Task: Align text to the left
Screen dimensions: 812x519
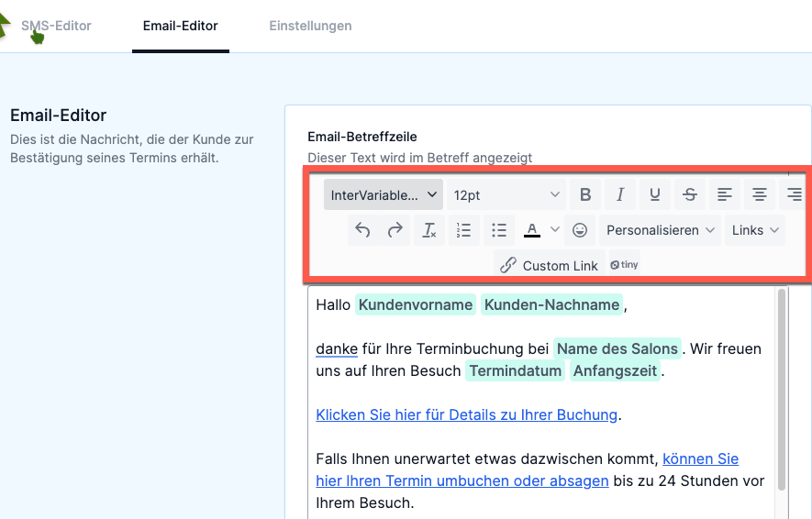Action: point(725,194)
